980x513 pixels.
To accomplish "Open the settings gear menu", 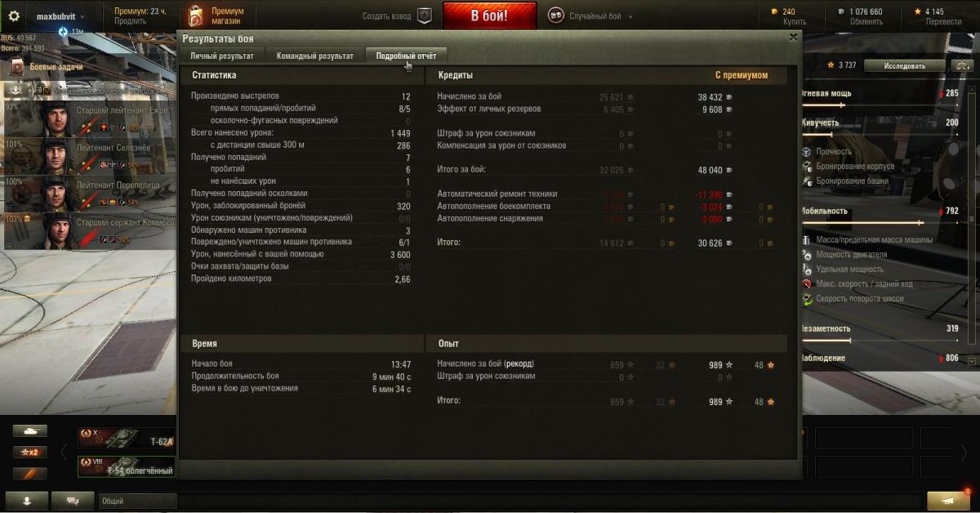I will 13,16.
